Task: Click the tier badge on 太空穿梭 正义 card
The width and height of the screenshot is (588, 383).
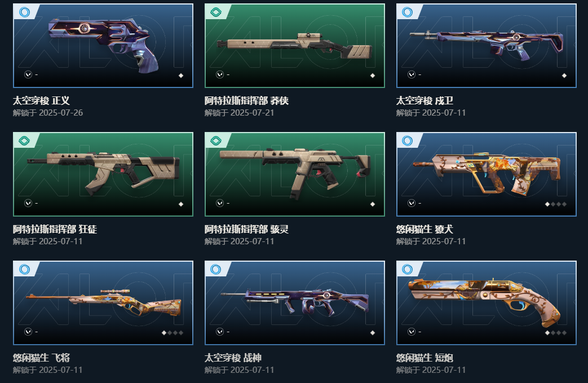Action: pos(25,12)
